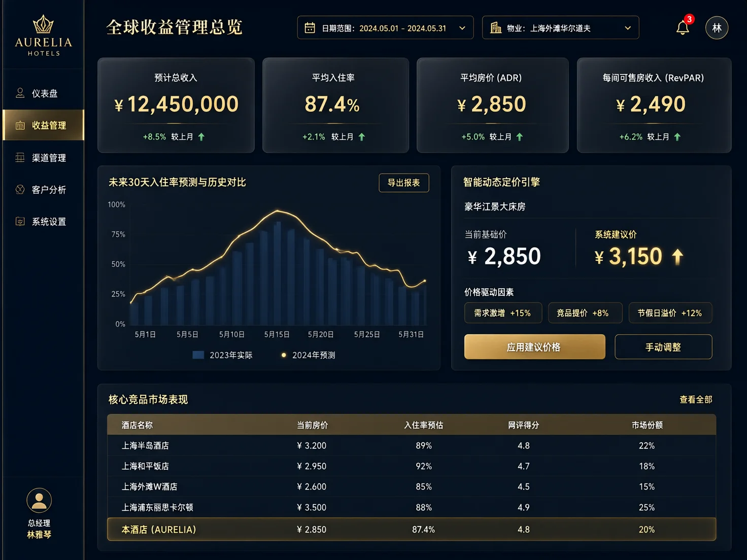
Task: Select the 上海外滩W酒店 row name
Action: (149, 486)
